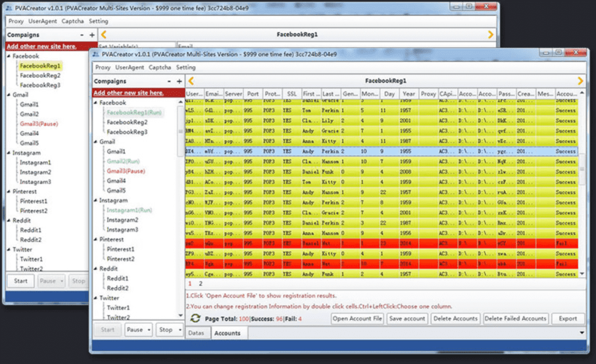Click the Delete Accounts button
Viewport: 596px width, 364px height.
pyautogui.click(x=455, y=319)
